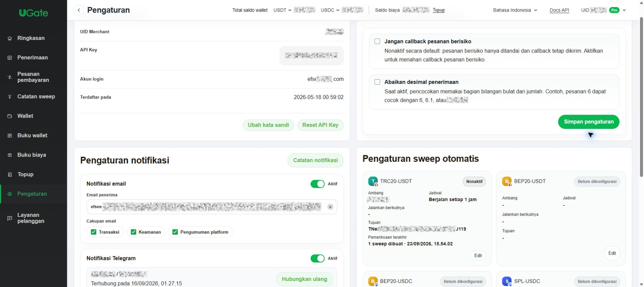This screenshot has height=287, width=644.
Task: Click Hubungkan ulang for Telegram
Action: pyautogui.click(x=304, y=279)
